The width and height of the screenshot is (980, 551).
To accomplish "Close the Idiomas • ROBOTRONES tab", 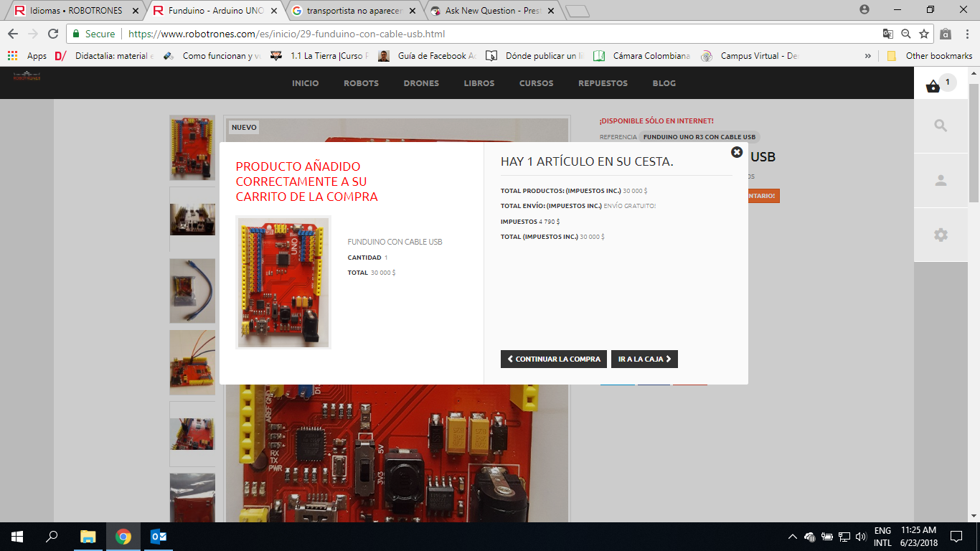I will [136, 11].
